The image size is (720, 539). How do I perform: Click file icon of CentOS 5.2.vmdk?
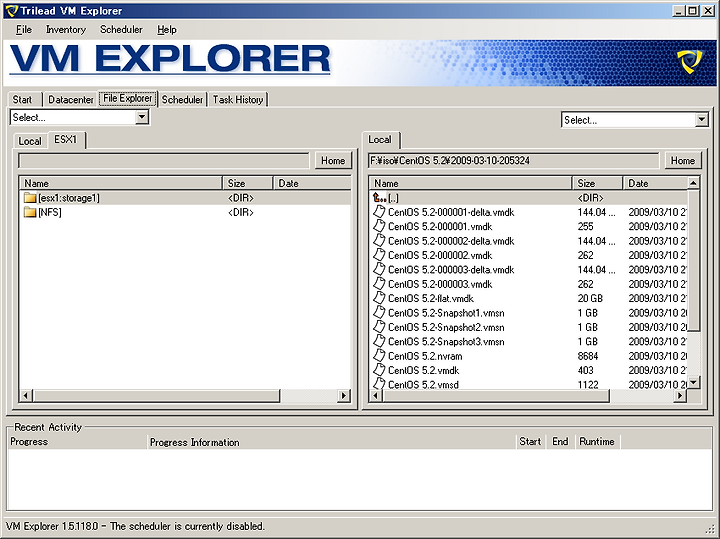coord(379,370)
